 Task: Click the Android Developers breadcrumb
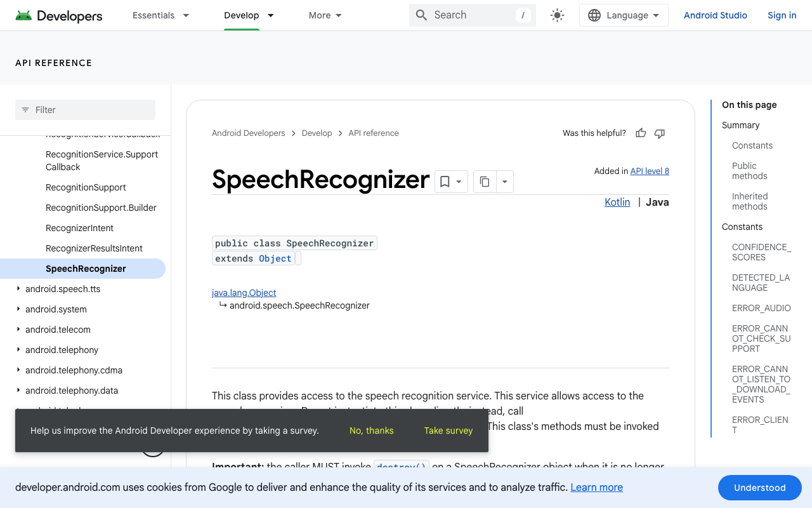[249, 133]
